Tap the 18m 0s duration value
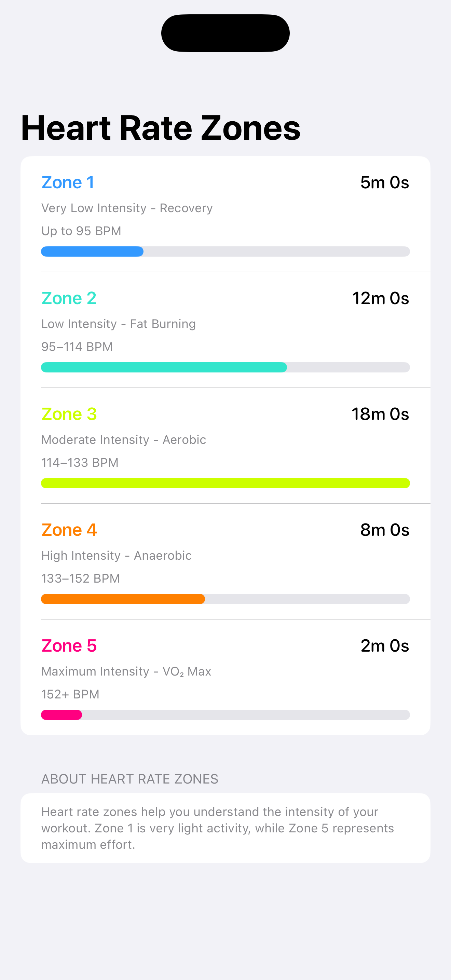 coord(380,414)
